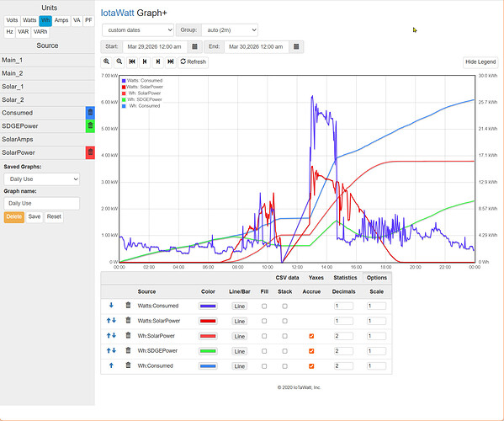Change Line/Bar type for Wh:SDGEPower
The image size is (504, 421).
click(x=240, y=351)
